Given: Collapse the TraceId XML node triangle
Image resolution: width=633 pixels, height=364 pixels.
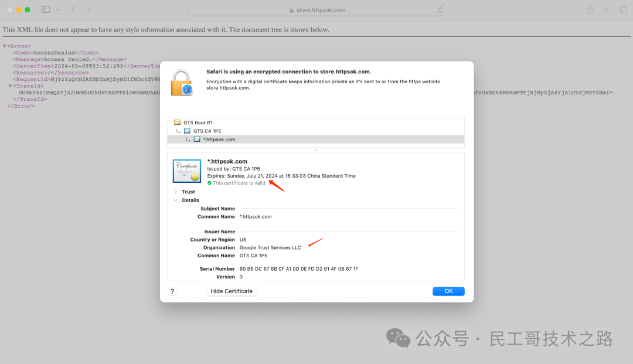Looking at the screenshot, I should [11, 86].
